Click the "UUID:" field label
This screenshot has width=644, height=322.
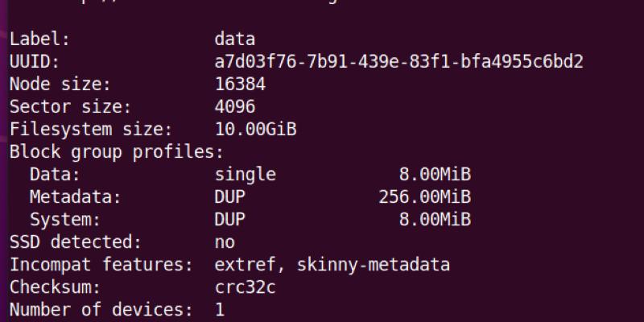point(34,62)
